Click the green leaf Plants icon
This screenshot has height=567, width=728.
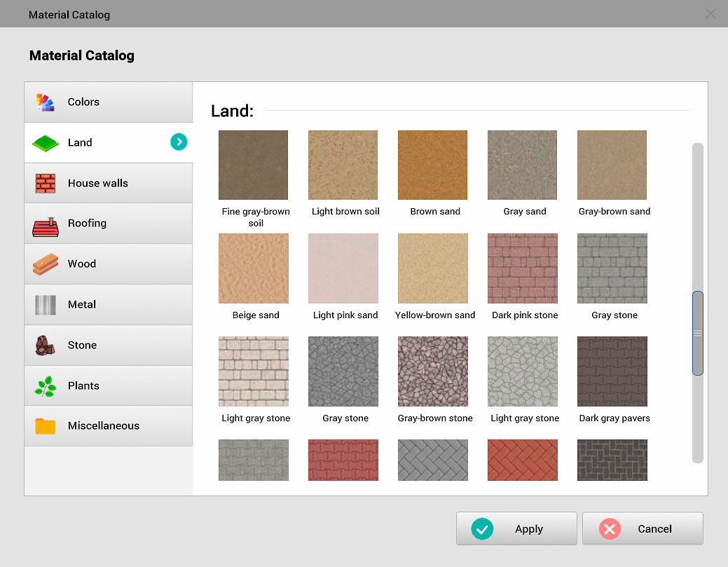click(46, 386)
